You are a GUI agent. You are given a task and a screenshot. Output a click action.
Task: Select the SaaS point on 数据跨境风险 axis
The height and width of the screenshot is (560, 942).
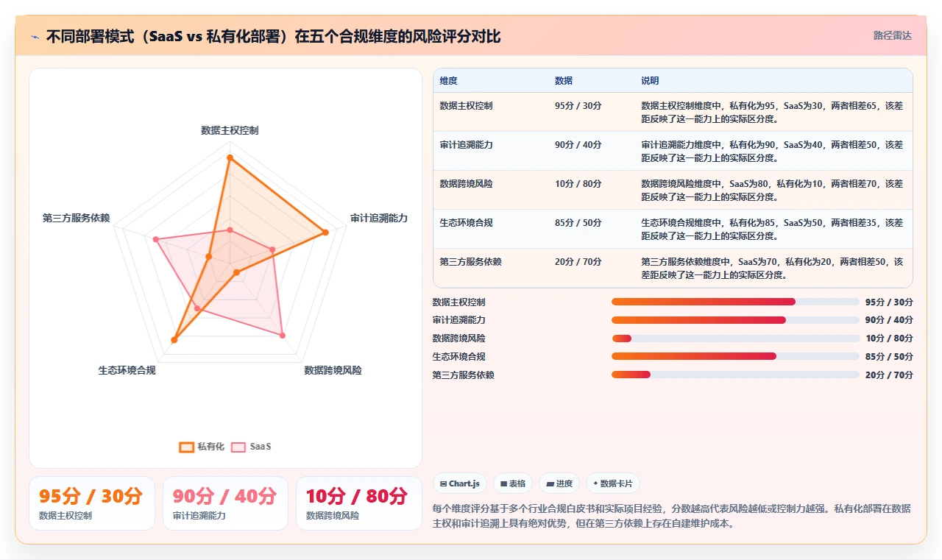(x=282, y=336)
